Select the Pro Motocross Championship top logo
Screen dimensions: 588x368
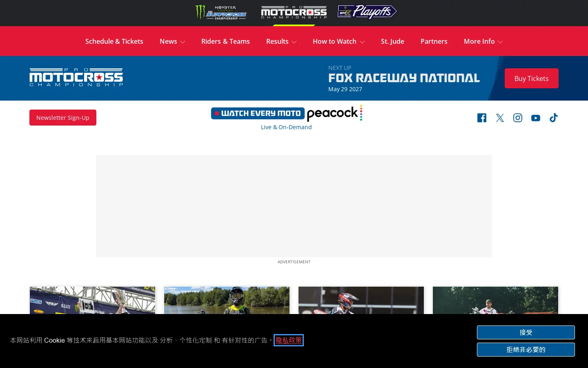point(294,12)
